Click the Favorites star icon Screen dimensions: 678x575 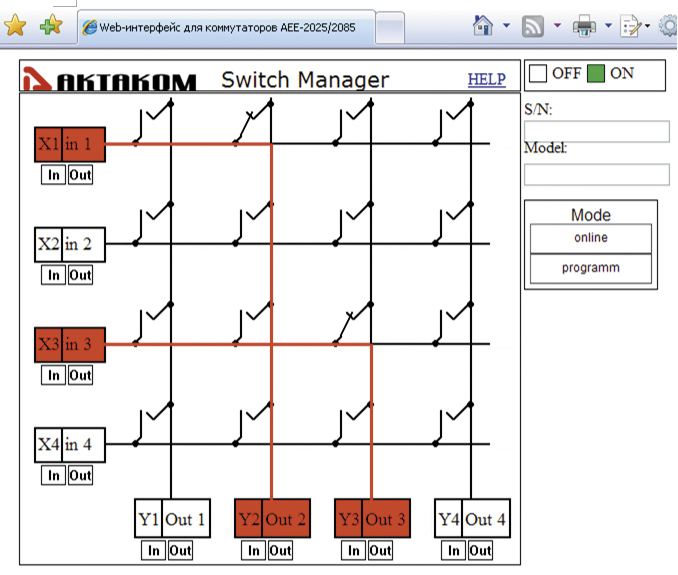pos(15,26)
